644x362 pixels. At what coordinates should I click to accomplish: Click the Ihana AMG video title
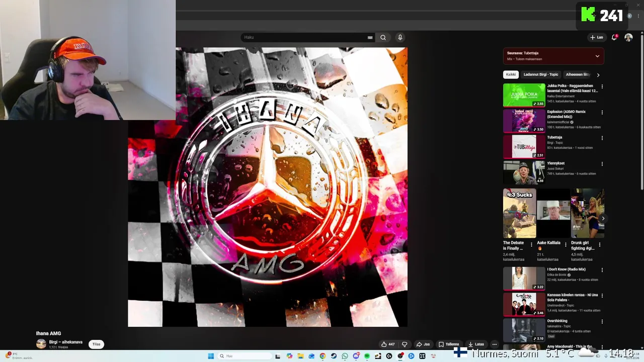[48, 333]
